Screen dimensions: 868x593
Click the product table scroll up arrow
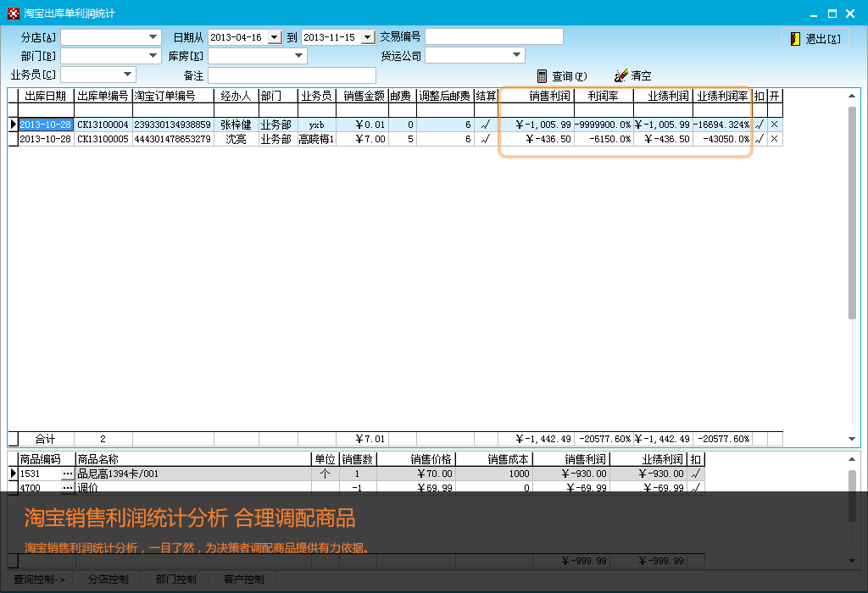click(852, 459)
